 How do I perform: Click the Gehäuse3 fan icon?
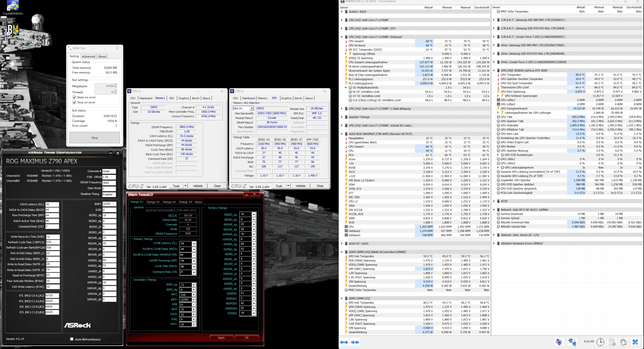[x=346, y=235]
